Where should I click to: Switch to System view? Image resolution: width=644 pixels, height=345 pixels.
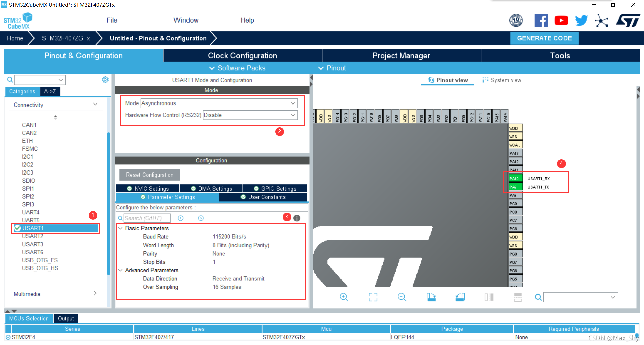[x=502, y=80]
